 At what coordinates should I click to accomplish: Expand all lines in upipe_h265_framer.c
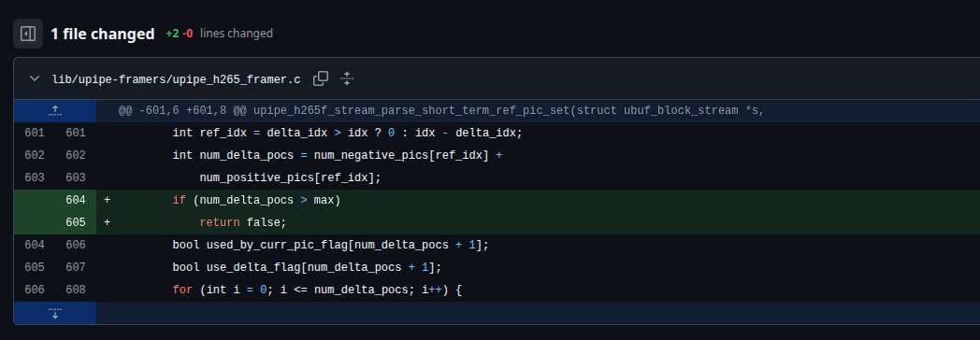[347, 78]
